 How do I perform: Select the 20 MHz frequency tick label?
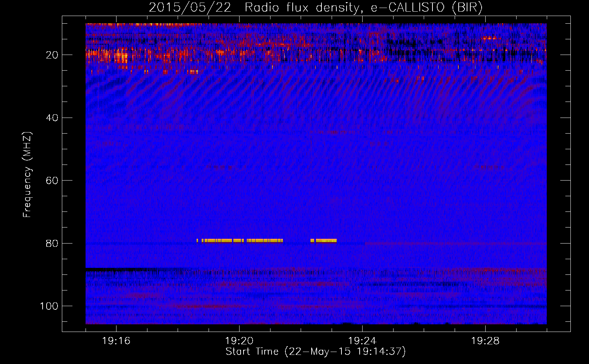click(52, 55)
